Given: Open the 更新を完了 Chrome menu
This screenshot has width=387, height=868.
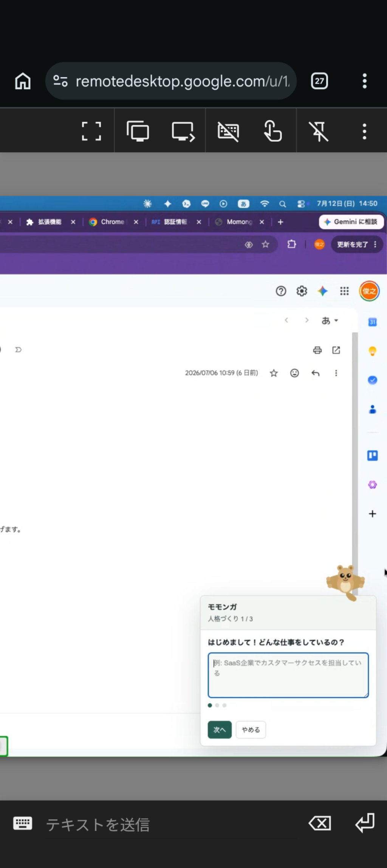Looking at the screenshot, I should 357,244.
